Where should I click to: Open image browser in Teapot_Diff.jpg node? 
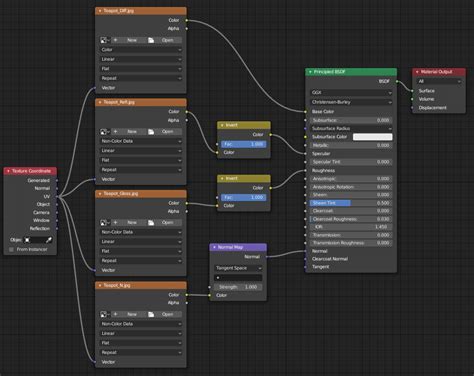click(105, 40)
